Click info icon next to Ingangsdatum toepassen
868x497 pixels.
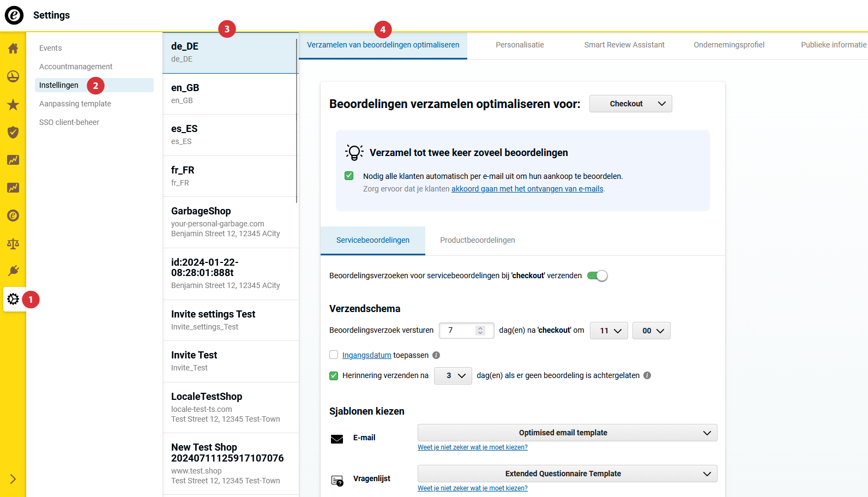[436, 355]
